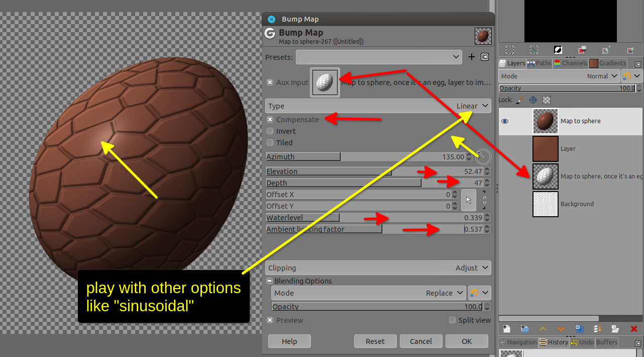Screen dimensions: 644x357
Task: Click the add layer mask icon
Action: coord(615,329)
